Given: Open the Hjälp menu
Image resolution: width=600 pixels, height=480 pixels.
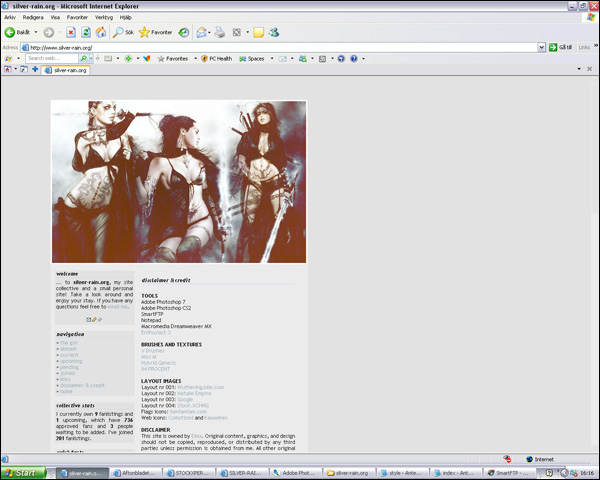Looking at the screenshot, I should tap(126, 17).
